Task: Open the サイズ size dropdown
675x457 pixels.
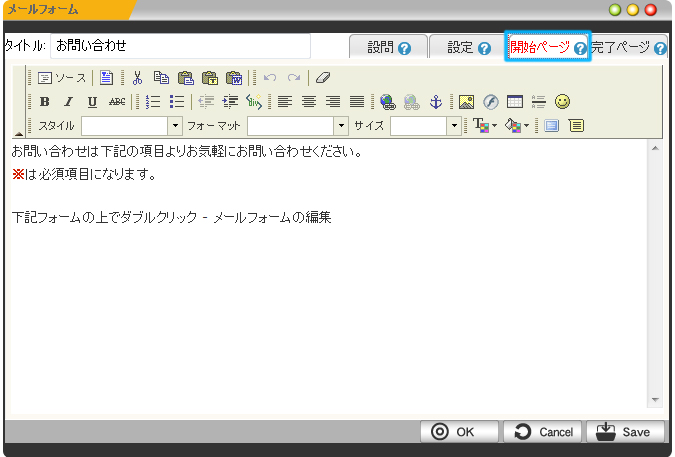Action: [x=426, y=126]
